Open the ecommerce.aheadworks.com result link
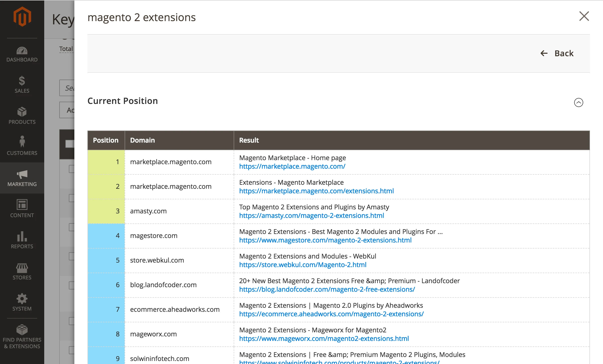 331,314
